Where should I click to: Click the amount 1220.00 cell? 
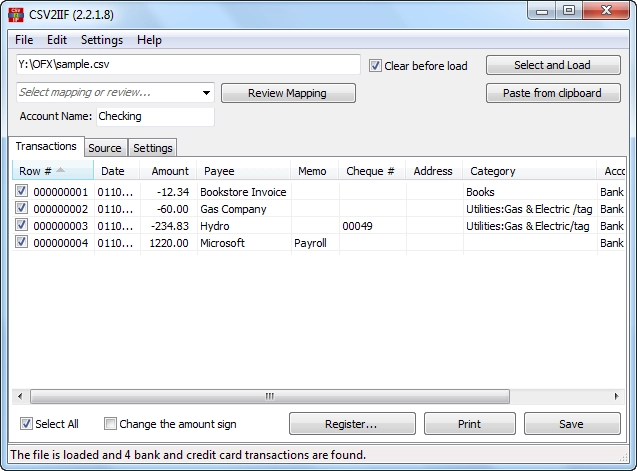click(169, 243)
